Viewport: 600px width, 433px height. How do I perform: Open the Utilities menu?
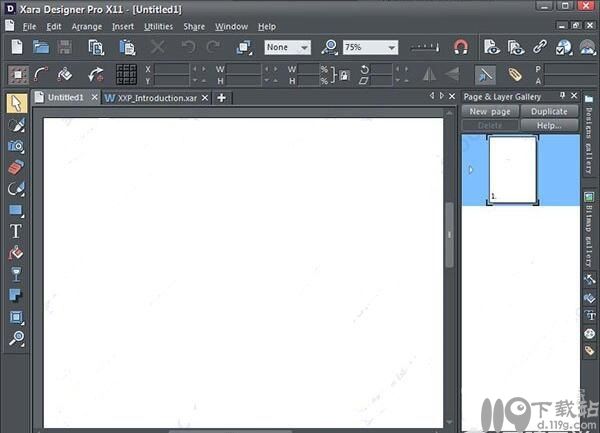[x=158, y=26]
